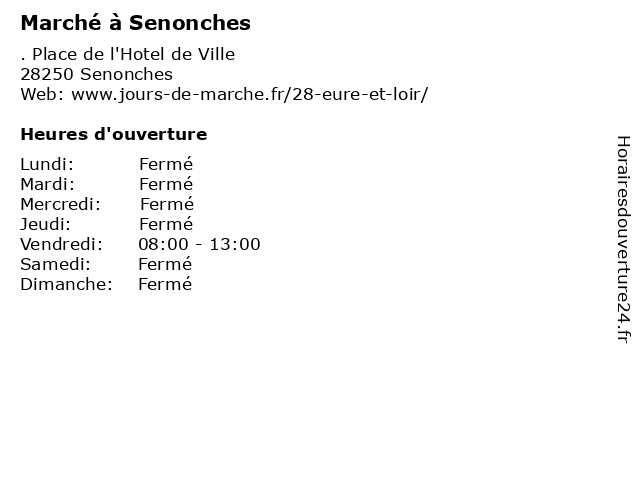Click the Fermé status next to Lundi
This screenshot has height=480, width=640.
click(166, 164)
